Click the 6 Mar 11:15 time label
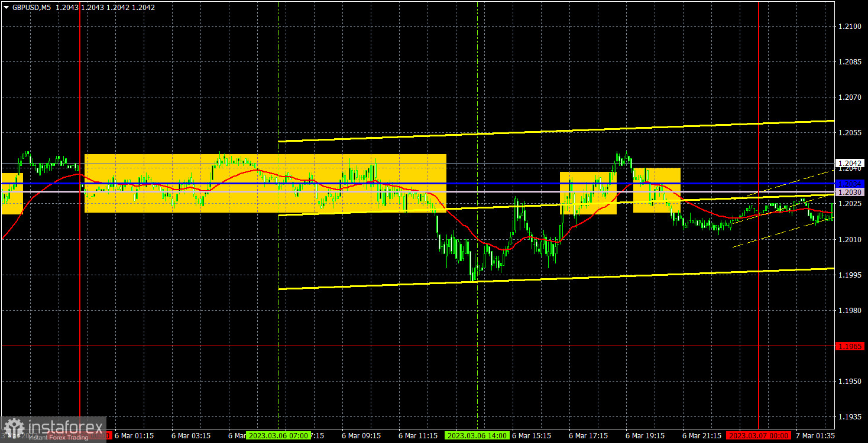This screenshot has width=868, height=443. coord(418,436)
